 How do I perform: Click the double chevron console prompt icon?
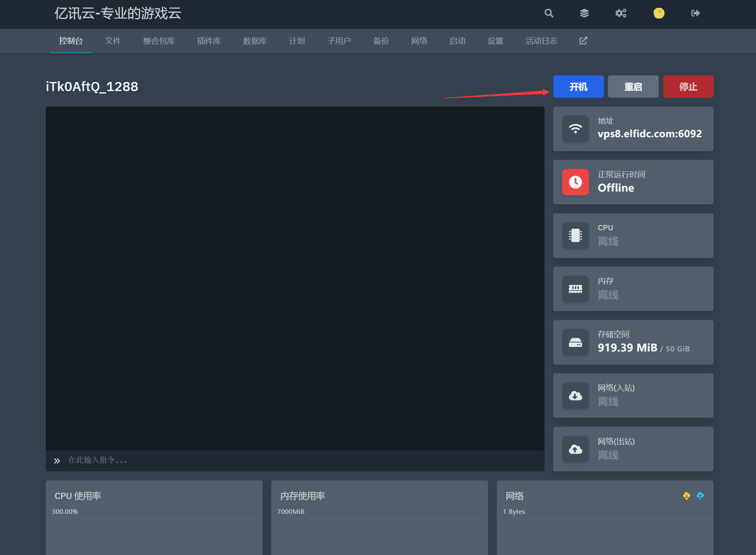(x=57, y=461)
